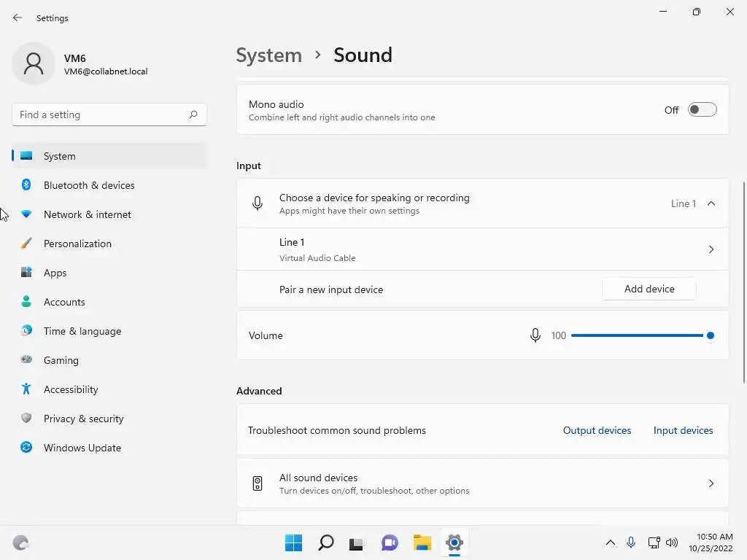
Task: Click the Add device button
Action: point(649,289)
